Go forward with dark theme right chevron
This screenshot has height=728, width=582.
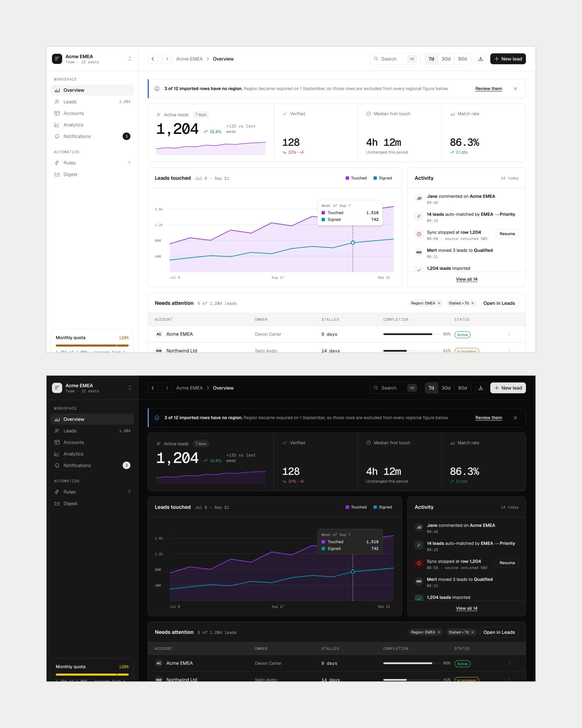coord(167,388)
